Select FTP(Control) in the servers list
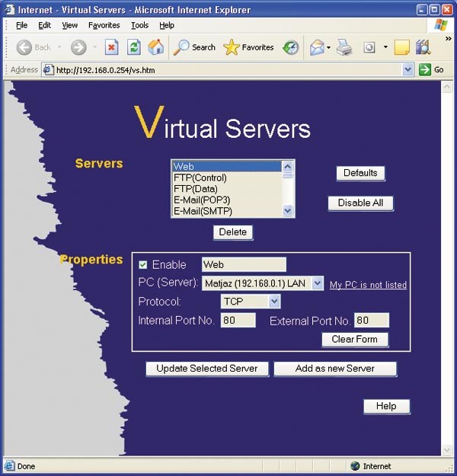This screenshot has width=457, height=476. (227, 177)
